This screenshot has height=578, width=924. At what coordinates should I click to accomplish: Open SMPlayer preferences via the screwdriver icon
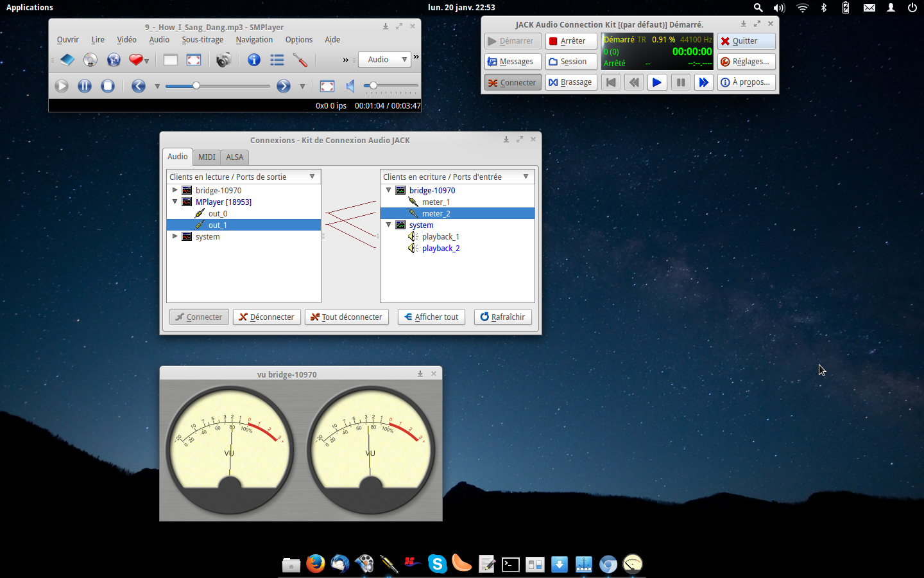(x=300, y=60)
